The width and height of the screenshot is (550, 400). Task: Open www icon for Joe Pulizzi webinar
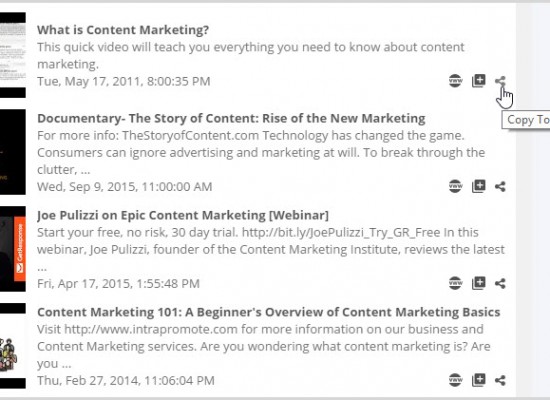pos(455,283)
